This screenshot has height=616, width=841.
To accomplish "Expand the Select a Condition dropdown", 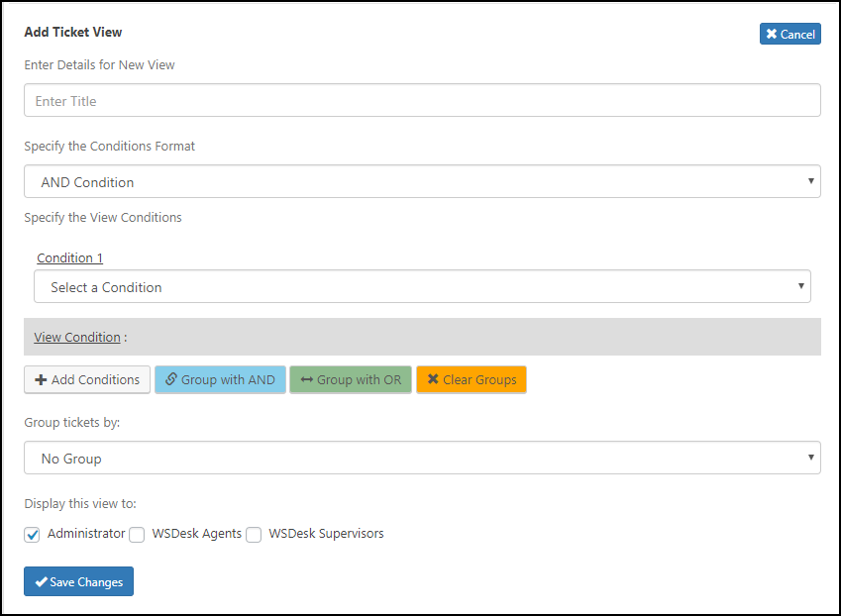I will point(422,287).
